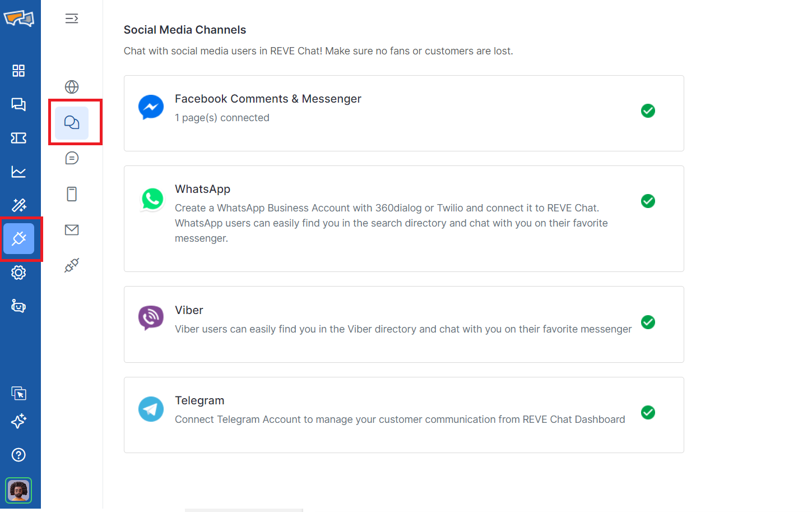Viewport: 812px width, 512px height.
Task: Click the Social Media Channels heading
Action: point(185,30)
